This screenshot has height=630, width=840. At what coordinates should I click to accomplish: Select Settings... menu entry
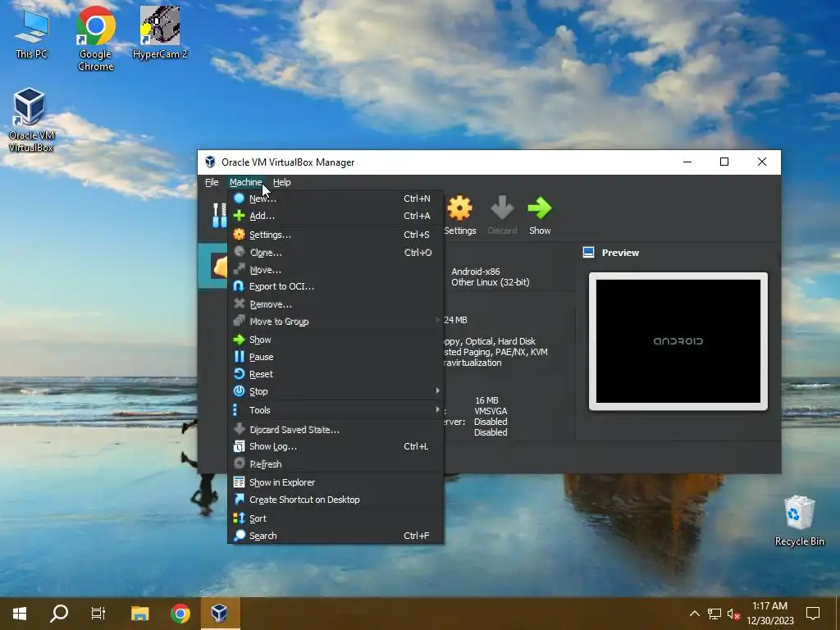tap(336, 235)
